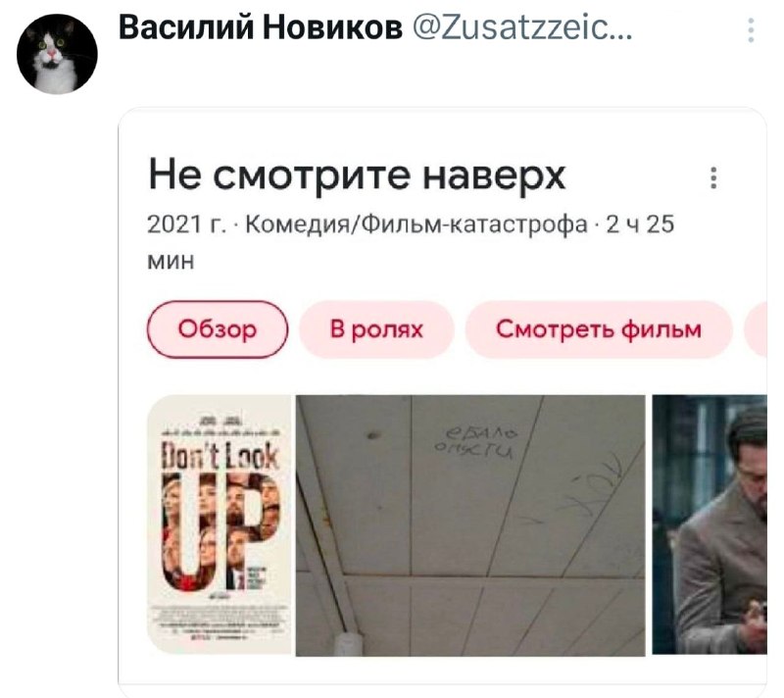Click the UP lettering on the poster

point(220,531)
